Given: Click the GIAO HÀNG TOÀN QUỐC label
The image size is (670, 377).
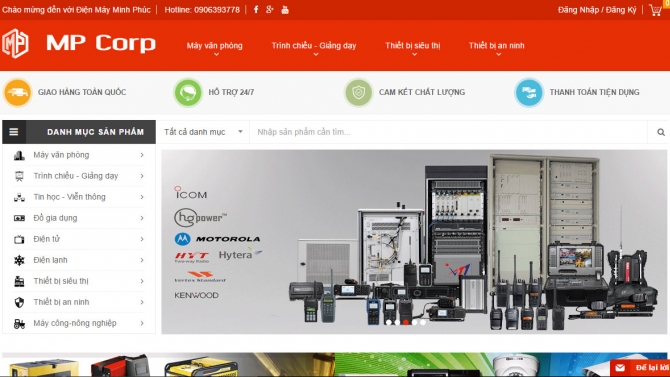Looking at the screenshot, I should coord(82,92).
